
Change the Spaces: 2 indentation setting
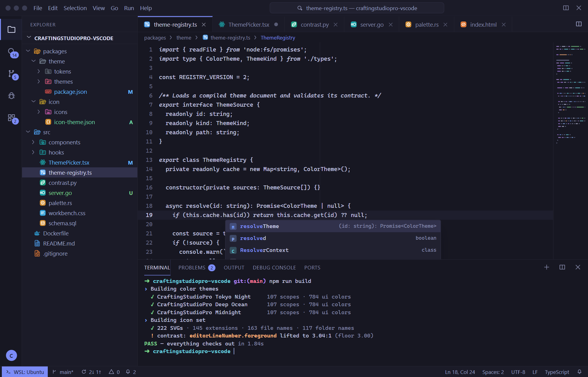tap(493, 372)
